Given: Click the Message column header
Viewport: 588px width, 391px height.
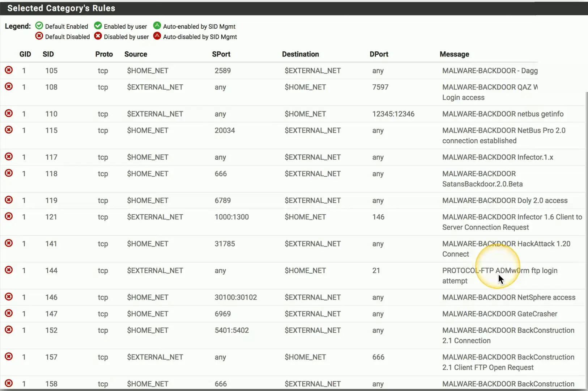Looking at the screenshot, I should pyautogui.click(x=454, y=54).
